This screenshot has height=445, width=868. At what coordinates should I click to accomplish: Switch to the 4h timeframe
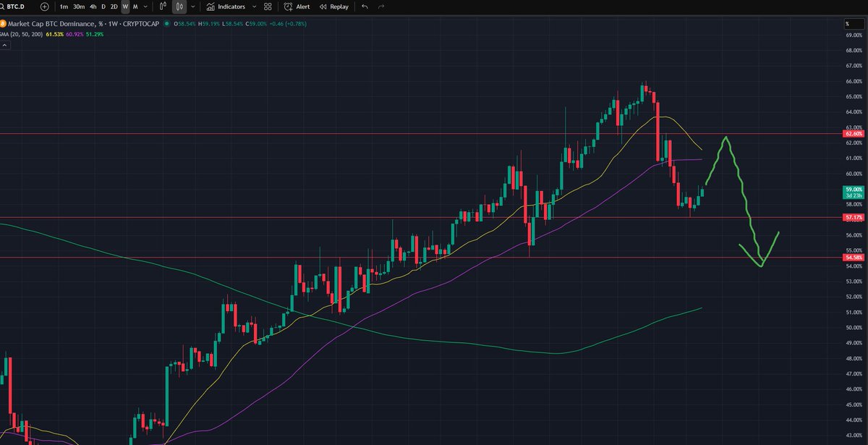[x=93, y=7]
